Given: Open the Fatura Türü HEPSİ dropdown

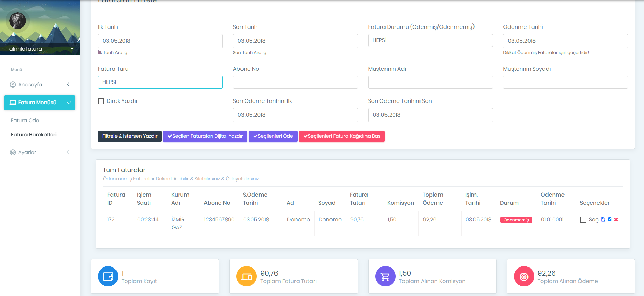Looking at the screenshot, I should [x=160, y=82].
